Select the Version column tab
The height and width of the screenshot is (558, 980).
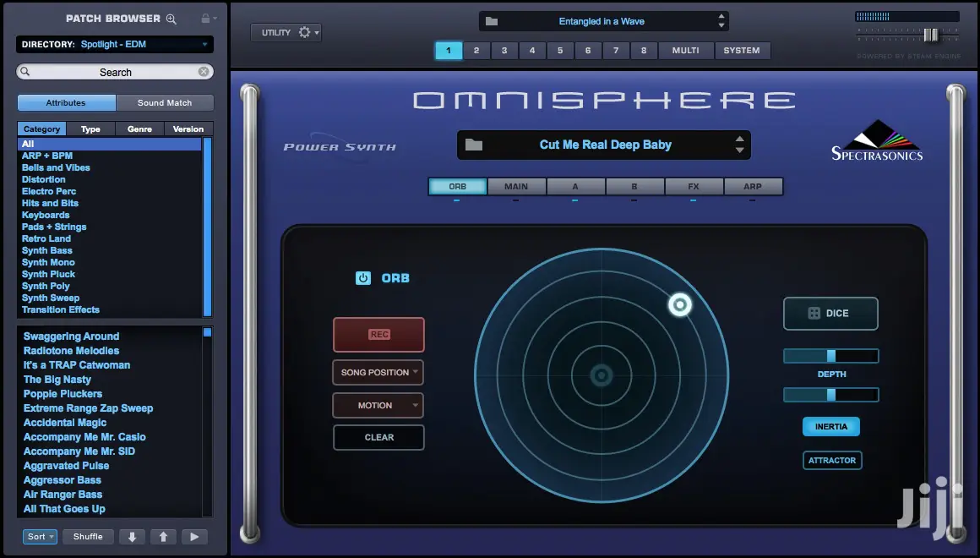188,129
